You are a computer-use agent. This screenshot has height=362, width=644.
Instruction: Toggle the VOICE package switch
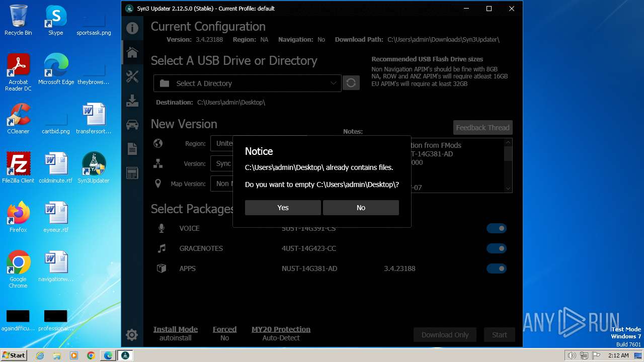(x=496, y=228)
